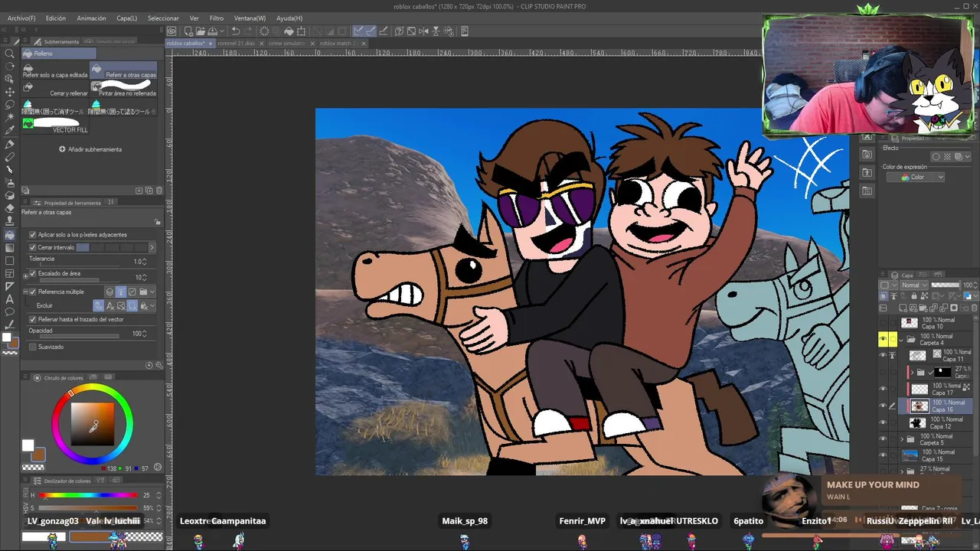Enable the Suavizado checkbox
This screenshot has width=980, height=551.
pyautogui.click(x=32, y=347)
